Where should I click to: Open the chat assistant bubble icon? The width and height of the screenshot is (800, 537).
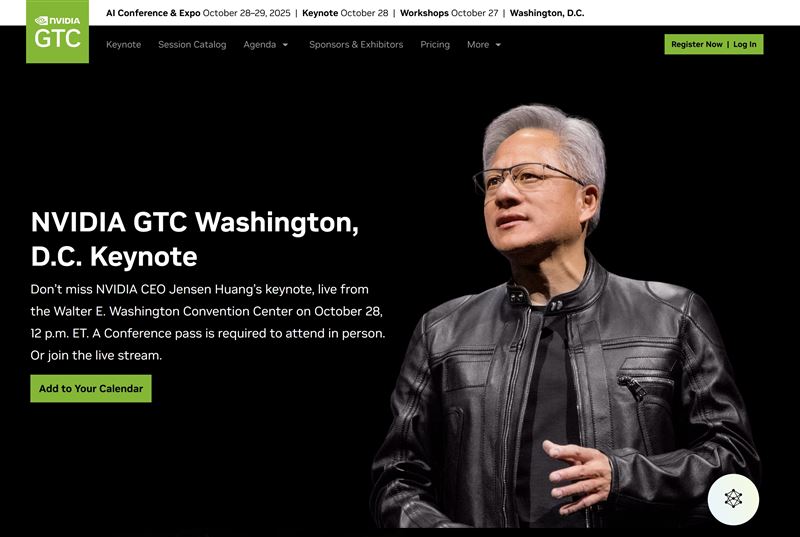(733, 498)
